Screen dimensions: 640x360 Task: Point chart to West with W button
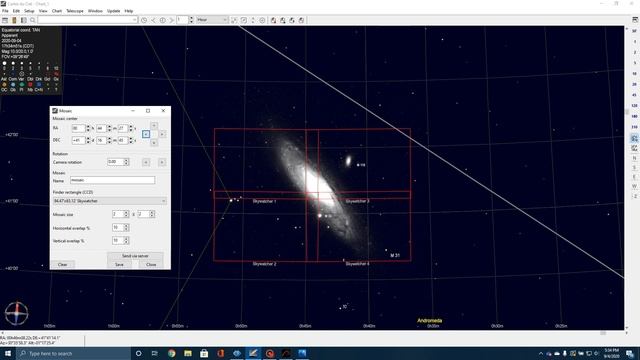(x=634, y=186)
